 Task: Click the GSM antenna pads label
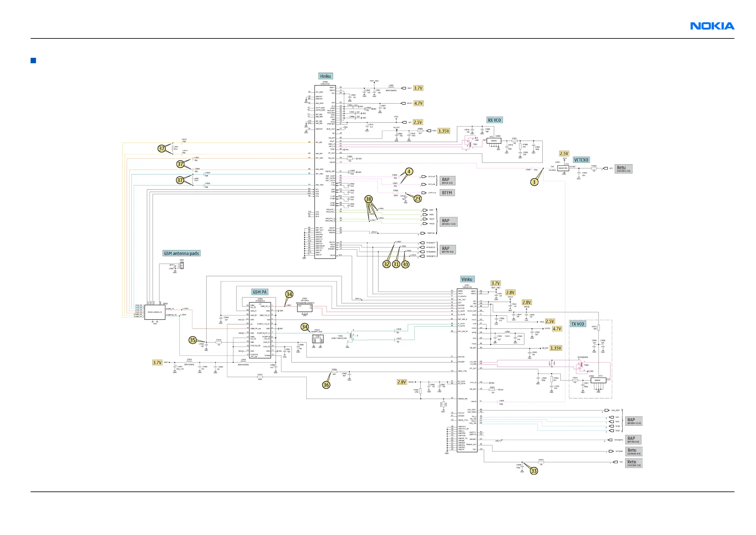pyautogui.click(x=181, y=253)
